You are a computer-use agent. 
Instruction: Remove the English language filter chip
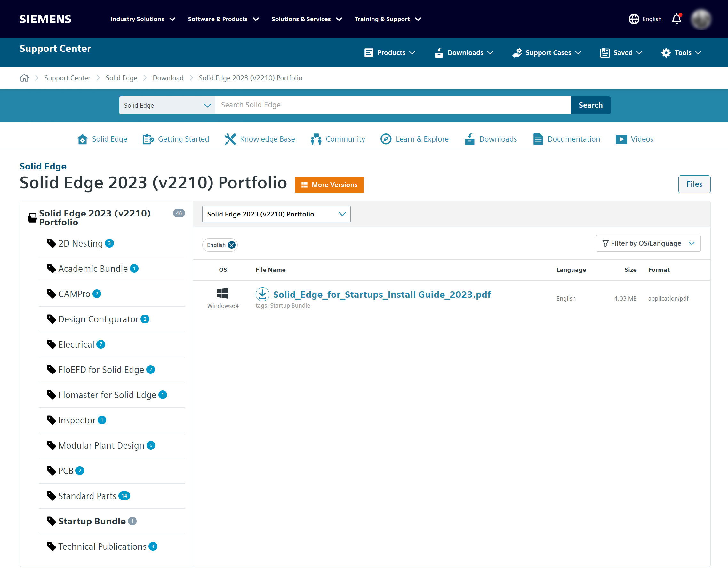231,245
